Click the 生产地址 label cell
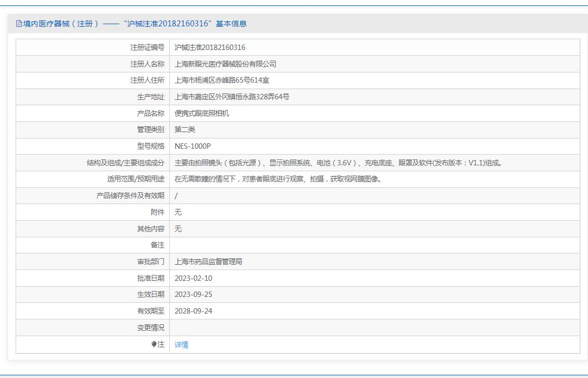 coord(92,97)
